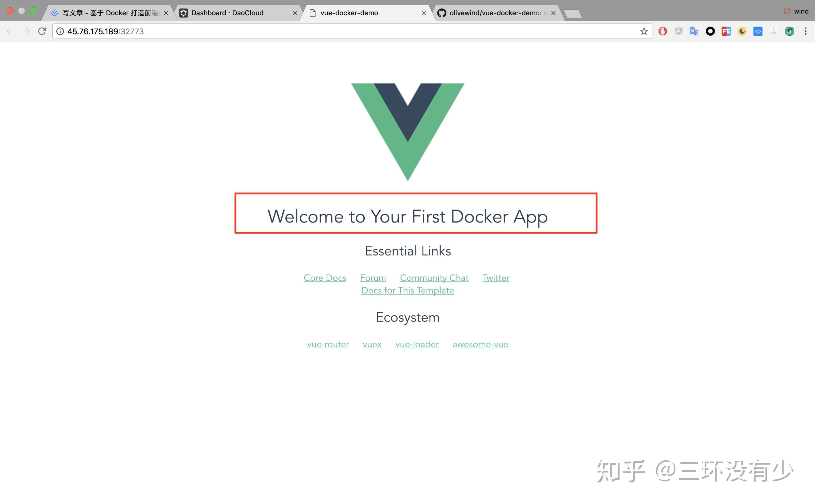The height and width of the screenshot is (504, 815).
Task: Click the black circle extension icon
Action: (710, 31)
